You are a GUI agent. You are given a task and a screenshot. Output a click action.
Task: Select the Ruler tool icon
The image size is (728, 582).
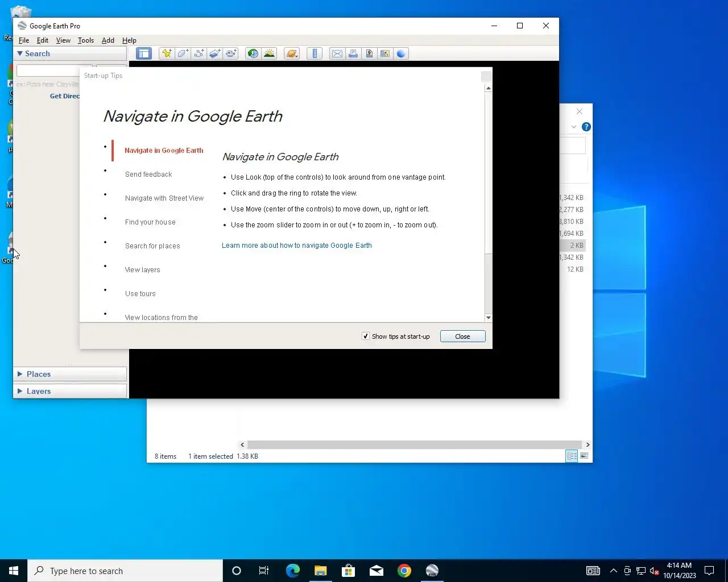point(315,53)
